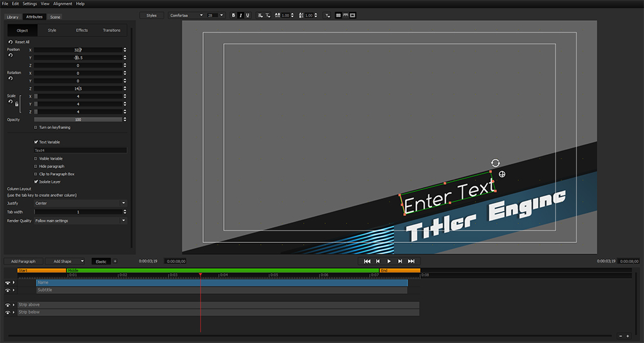Click the Styles button
Screen dimensions: 644x343
[x=152, y=15]
